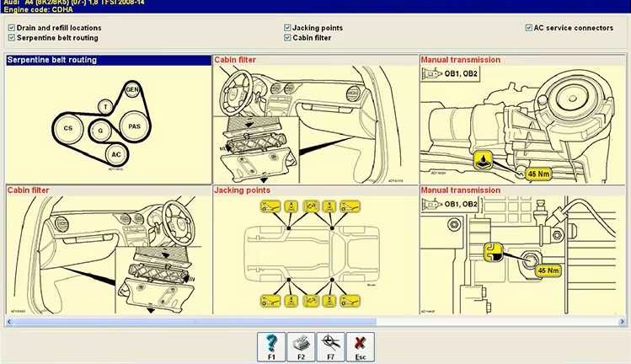Click the oil drain drop icon on the transmission
This screenshot has width=631, height=364.
[x=483, y=160]
